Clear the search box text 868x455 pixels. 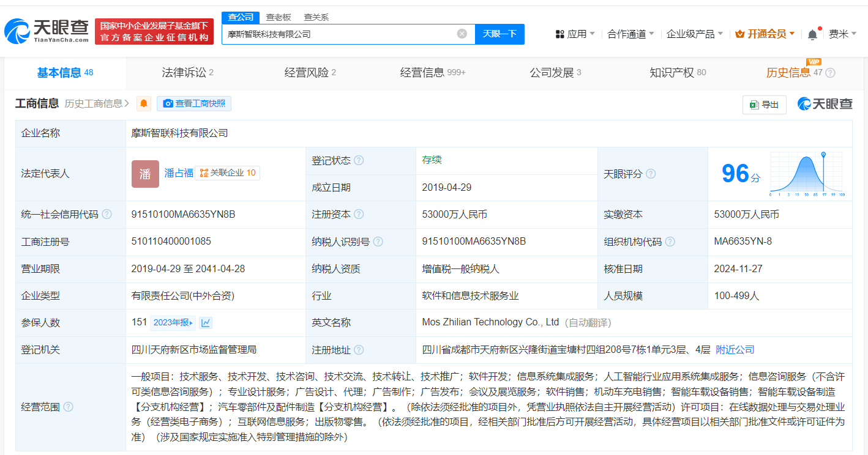462,34
